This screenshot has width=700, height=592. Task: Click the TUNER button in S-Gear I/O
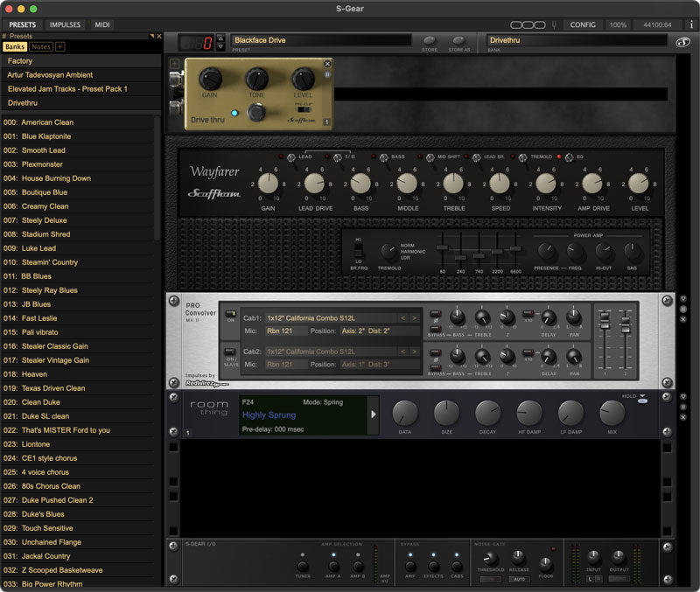[303, 566]
